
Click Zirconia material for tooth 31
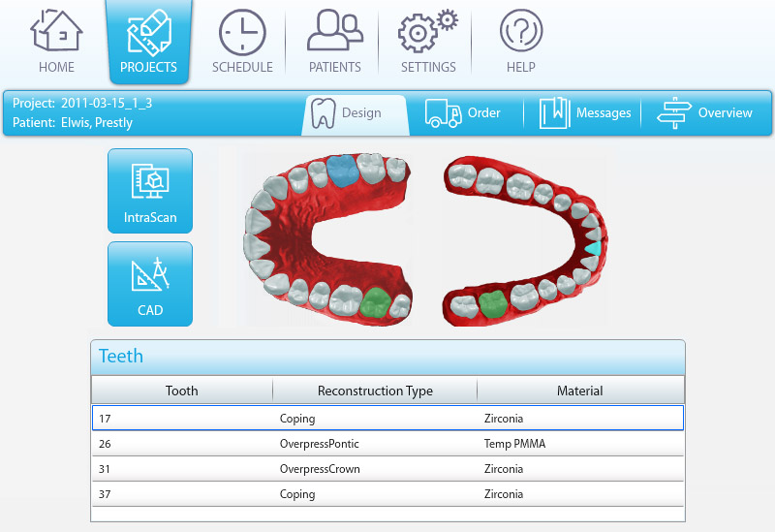[503, 469]
